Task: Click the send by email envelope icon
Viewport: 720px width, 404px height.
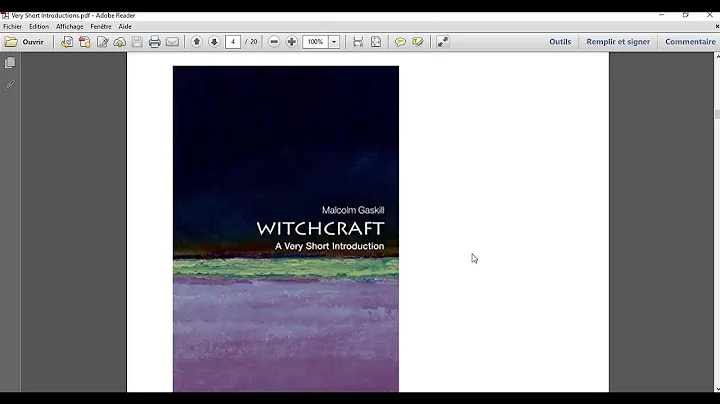Action: pos(172,42)
